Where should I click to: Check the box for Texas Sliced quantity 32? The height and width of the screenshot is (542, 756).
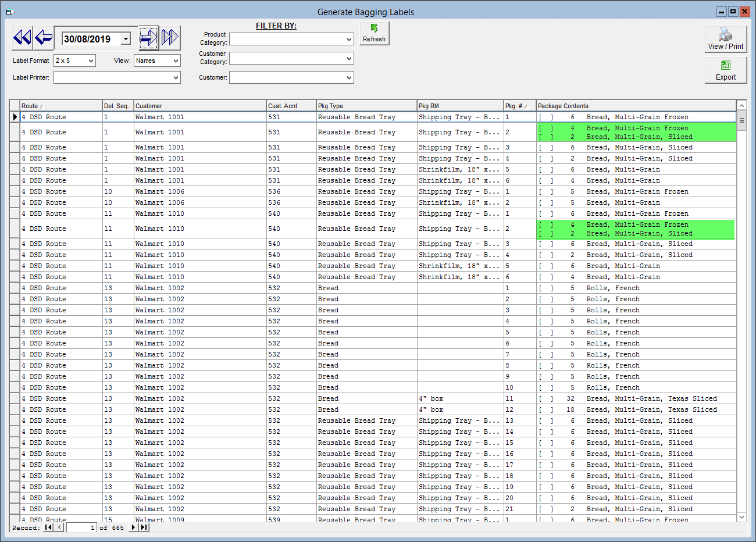pyautogui.click(x=545, y=398)
